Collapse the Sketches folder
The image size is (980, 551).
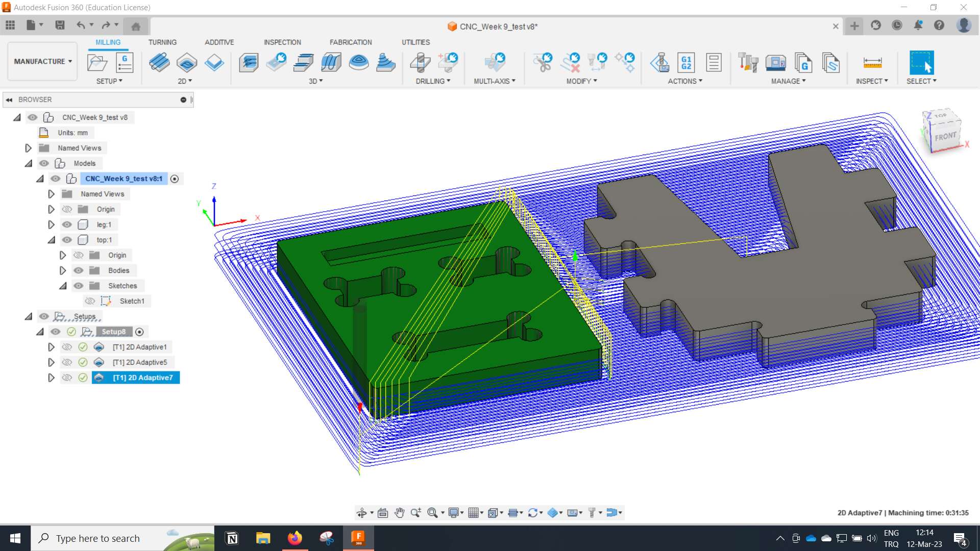[x=63, y=286]
